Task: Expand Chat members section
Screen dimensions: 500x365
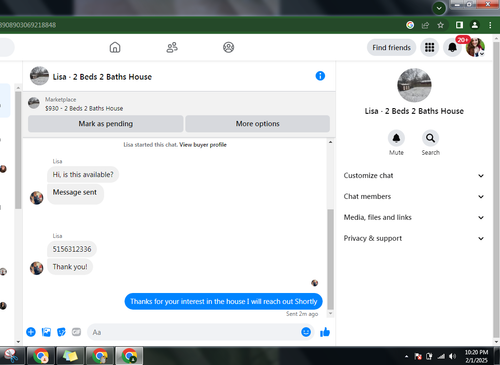Action: coord(414,197)
